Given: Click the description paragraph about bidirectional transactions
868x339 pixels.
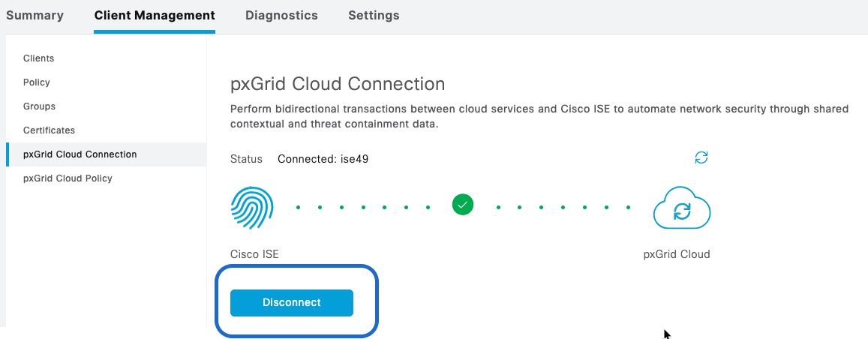Looking at the screenshot, I should click(539, 117).
